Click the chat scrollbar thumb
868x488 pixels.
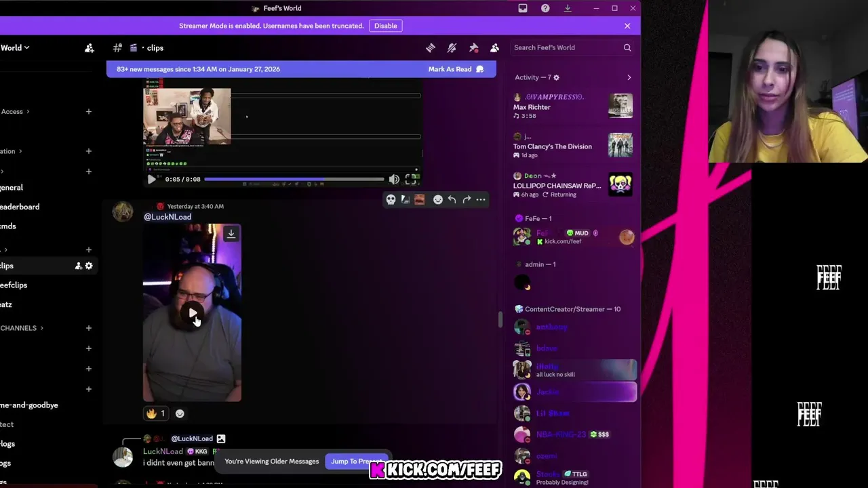[x=500, y=320]
